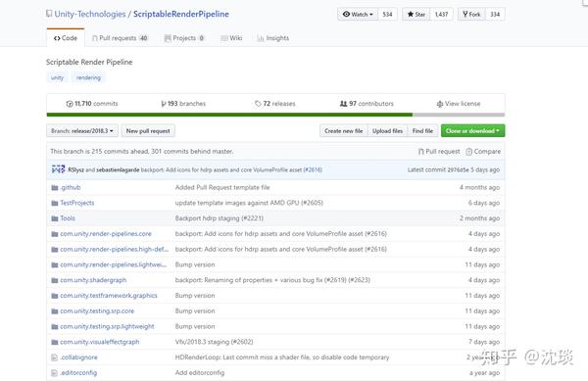Click the .collabignore file icon
The height and width of the screenshot is (381, 588).
54,357
